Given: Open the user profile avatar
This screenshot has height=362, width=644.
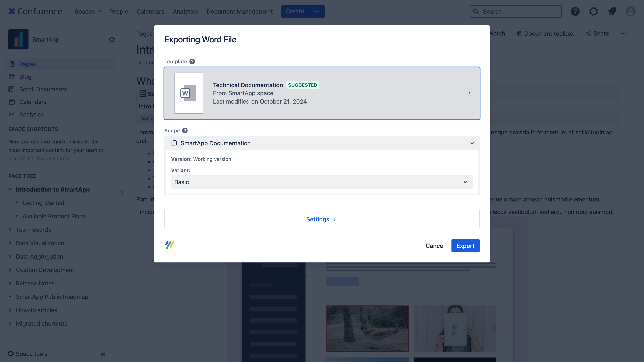Looking at the screenshot, I should (x=630, y=12).
